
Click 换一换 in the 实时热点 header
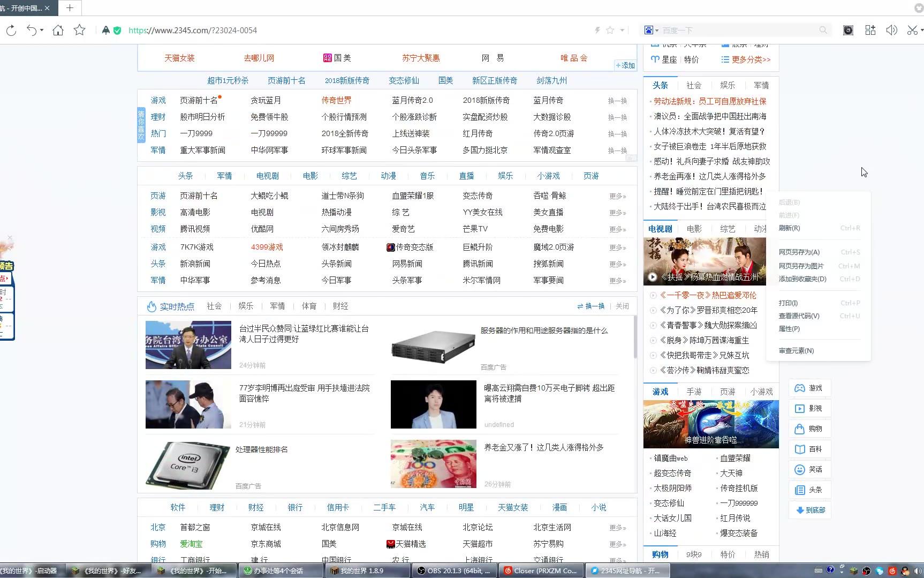coord(591,306)
